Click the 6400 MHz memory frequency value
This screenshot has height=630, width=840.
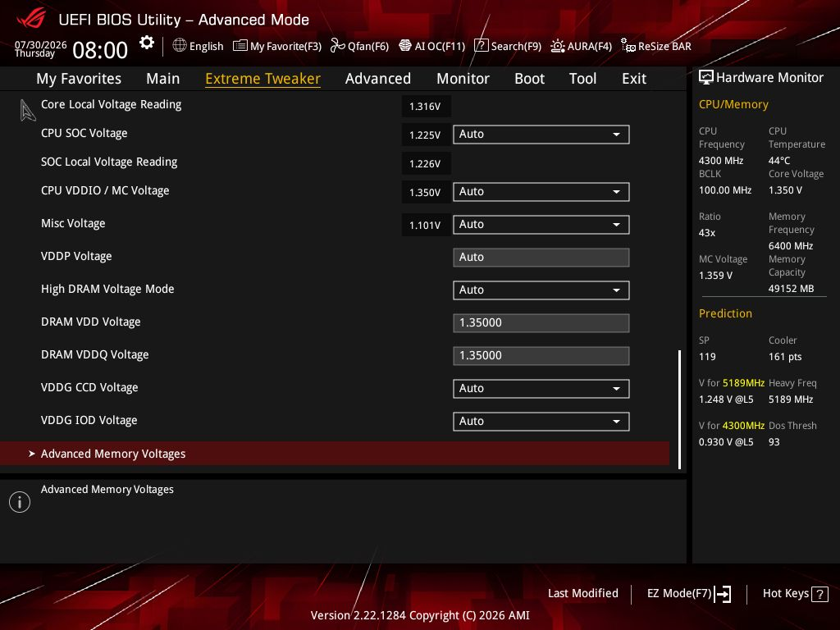click(791, 246)
